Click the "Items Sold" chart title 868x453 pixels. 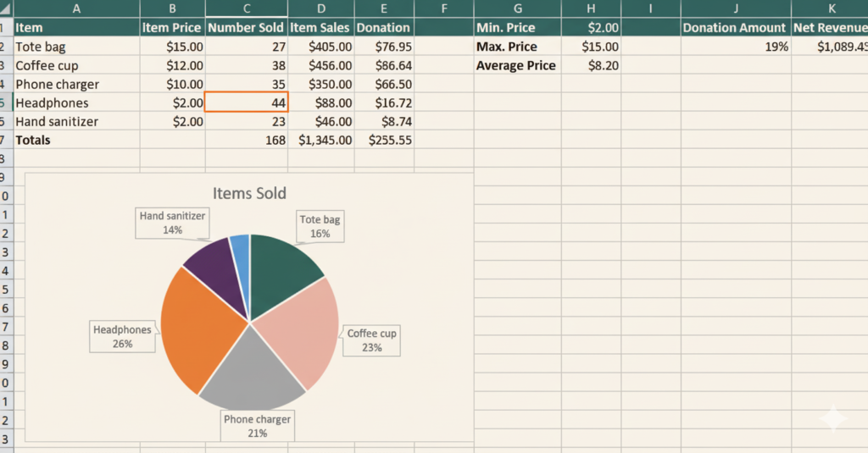(249, 193)
